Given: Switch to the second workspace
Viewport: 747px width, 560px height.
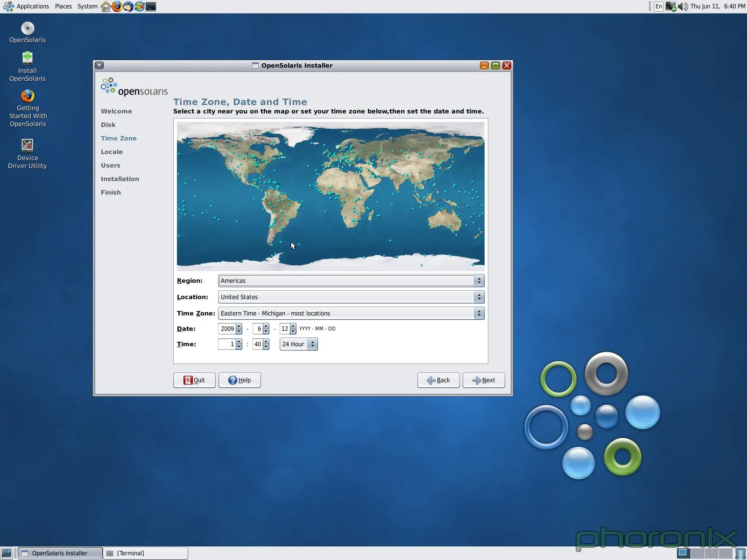Looking at the screenshot, I should (x=698, y=553).
